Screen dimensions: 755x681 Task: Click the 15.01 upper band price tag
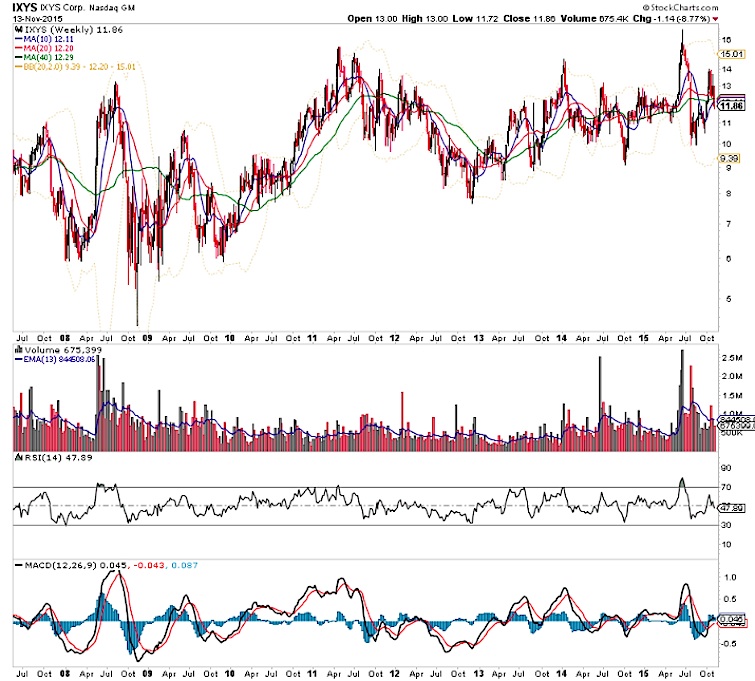(x=731, y=54)
